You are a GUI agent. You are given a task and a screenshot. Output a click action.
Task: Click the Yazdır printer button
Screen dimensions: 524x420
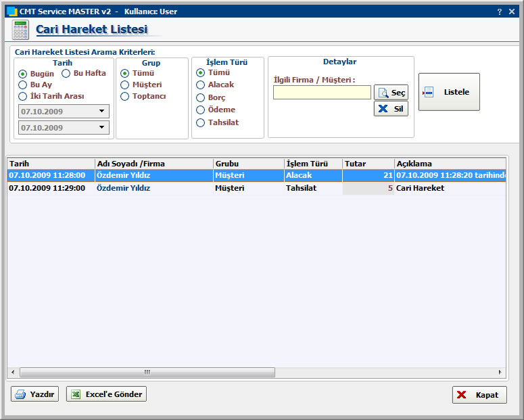(x=35, y=394)
